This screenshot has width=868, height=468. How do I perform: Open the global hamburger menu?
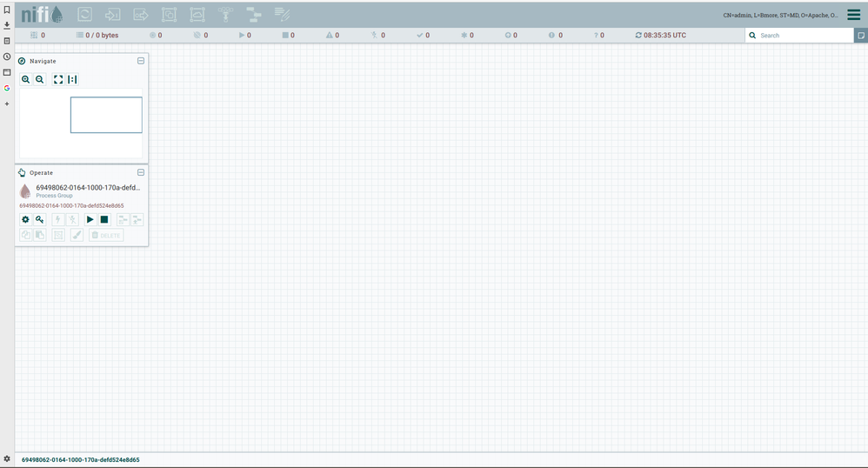(853, 15)
